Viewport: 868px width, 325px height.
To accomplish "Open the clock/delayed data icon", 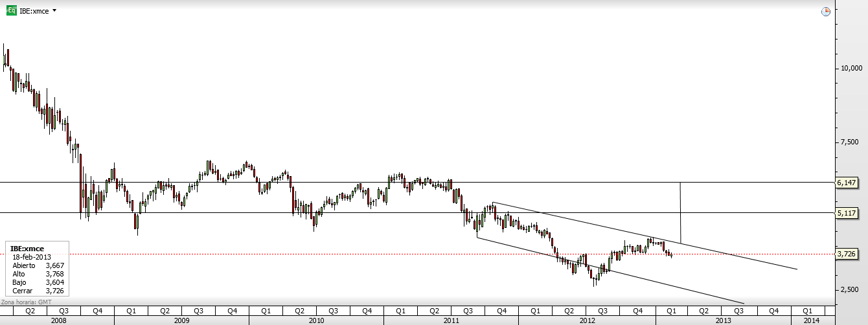I will tap(825, 11).
